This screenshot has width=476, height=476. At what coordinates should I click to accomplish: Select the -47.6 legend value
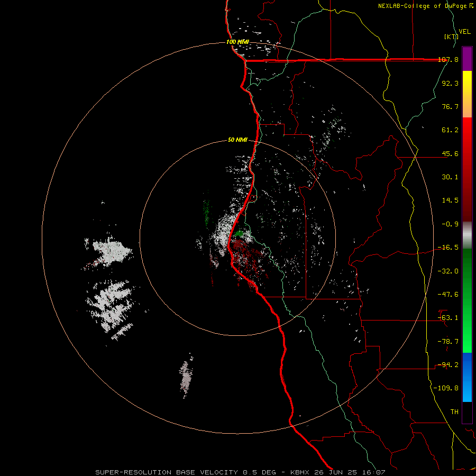[448, 295]
